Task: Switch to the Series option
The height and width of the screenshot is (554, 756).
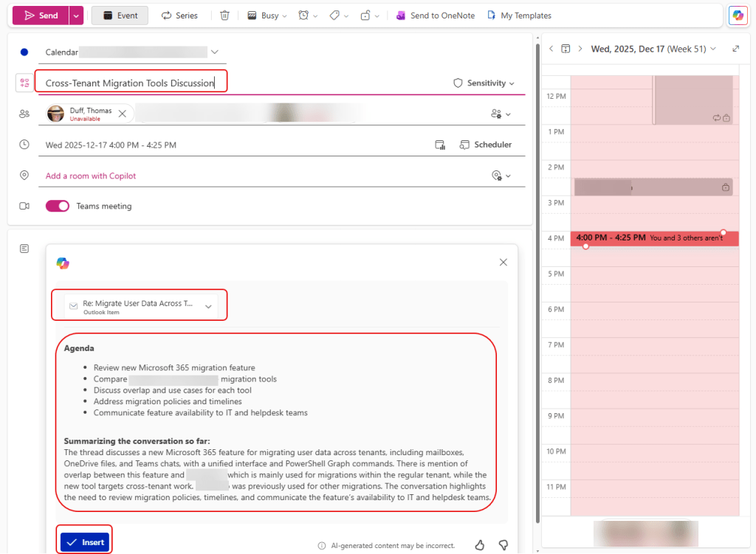Action: [179, 15]
